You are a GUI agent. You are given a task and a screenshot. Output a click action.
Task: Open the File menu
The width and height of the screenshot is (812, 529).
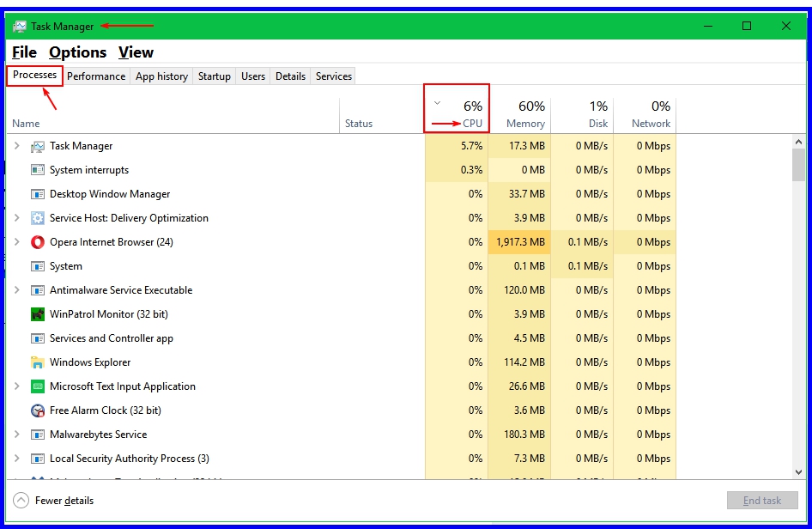click(24, 52)
